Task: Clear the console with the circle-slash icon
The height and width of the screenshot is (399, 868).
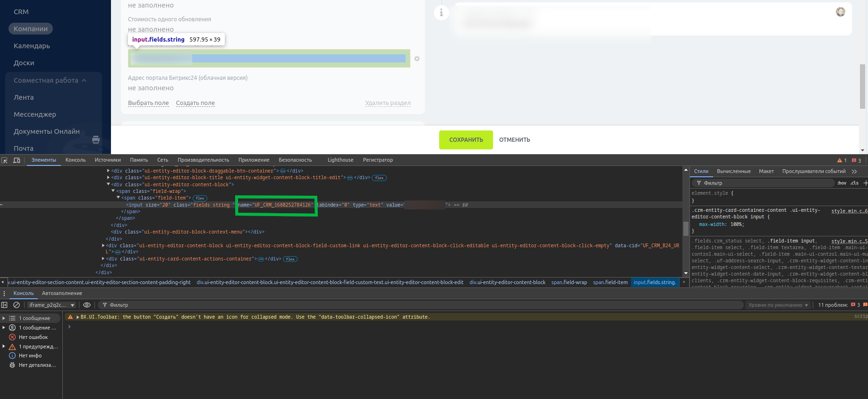Action: [x=17, y=305]
